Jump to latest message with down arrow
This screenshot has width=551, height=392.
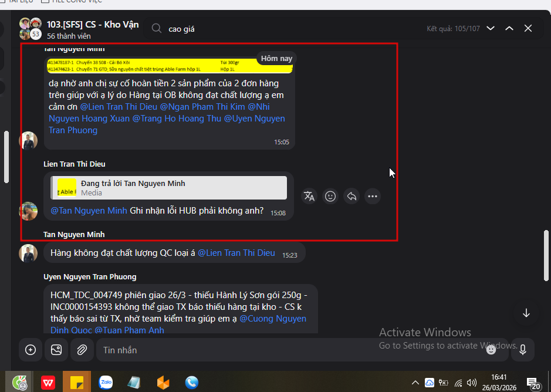coord(526,313)
